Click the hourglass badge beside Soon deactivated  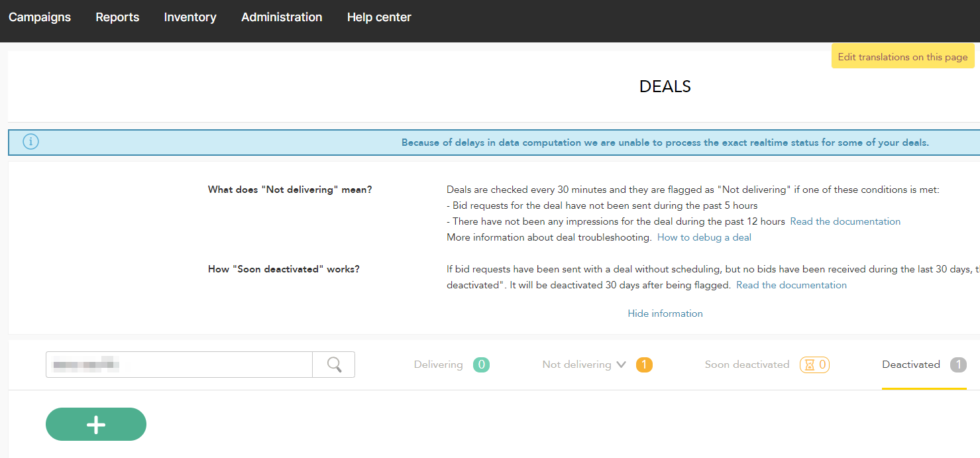(x=814, y=365)
